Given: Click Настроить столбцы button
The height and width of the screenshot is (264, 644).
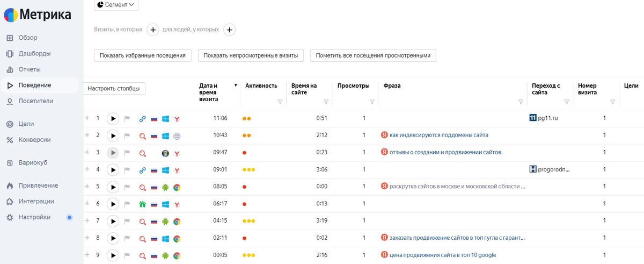Looking at the screenshot, I should (x=114, y=89).
